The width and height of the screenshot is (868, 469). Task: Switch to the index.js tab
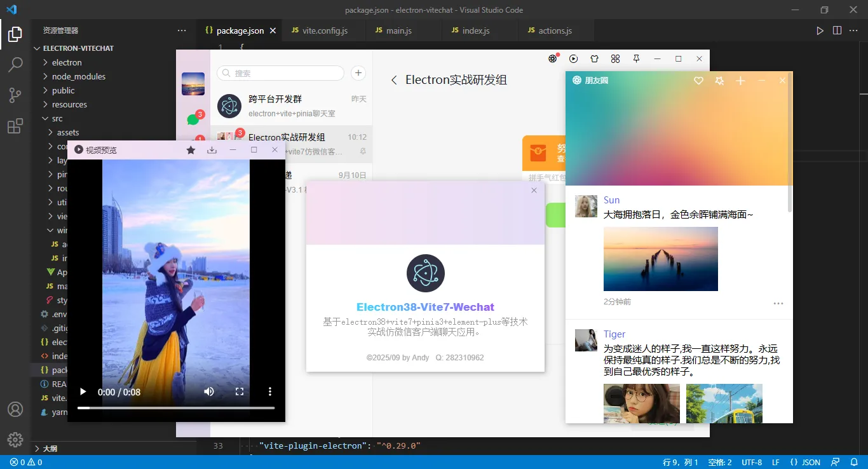click(476, 31)
